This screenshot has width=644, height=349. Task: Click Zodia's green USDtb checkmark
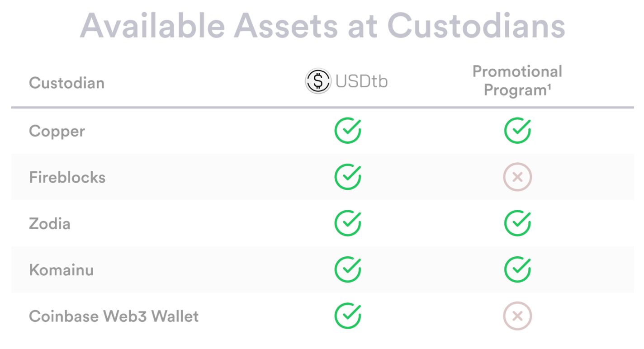pyautogui.click(x=348, y=223)
